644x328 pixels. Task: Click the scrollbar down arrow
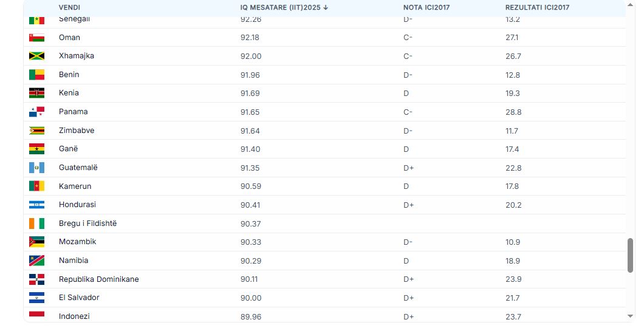(631, 316)
